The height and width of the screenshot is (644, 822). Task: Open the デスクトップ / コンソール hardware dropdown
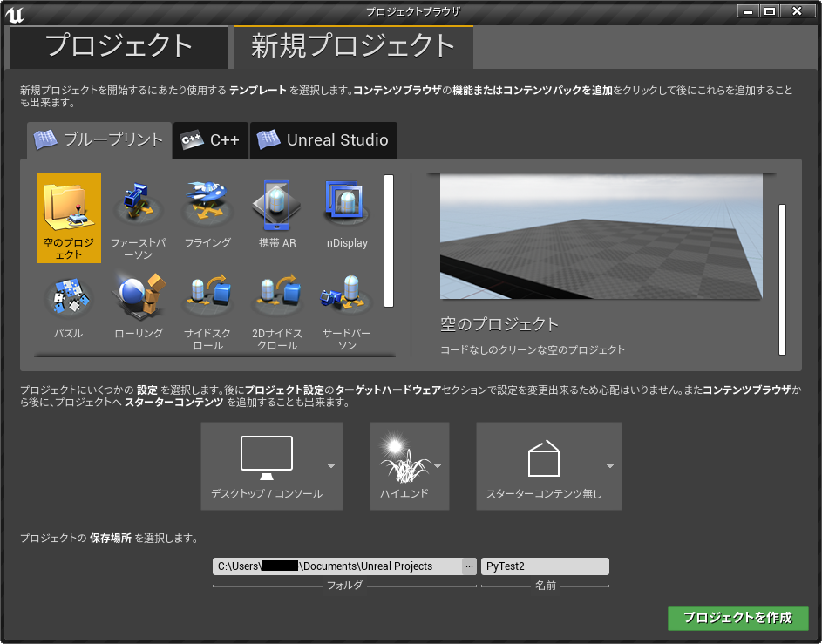click(272, 466)
